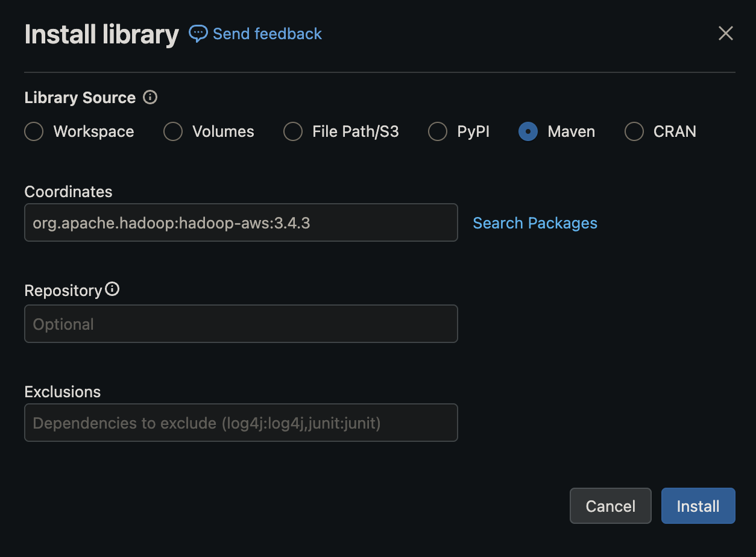The width and height of the screenshot is (756, 557).
Task: Select the Workspace library source
Action: 33,131
